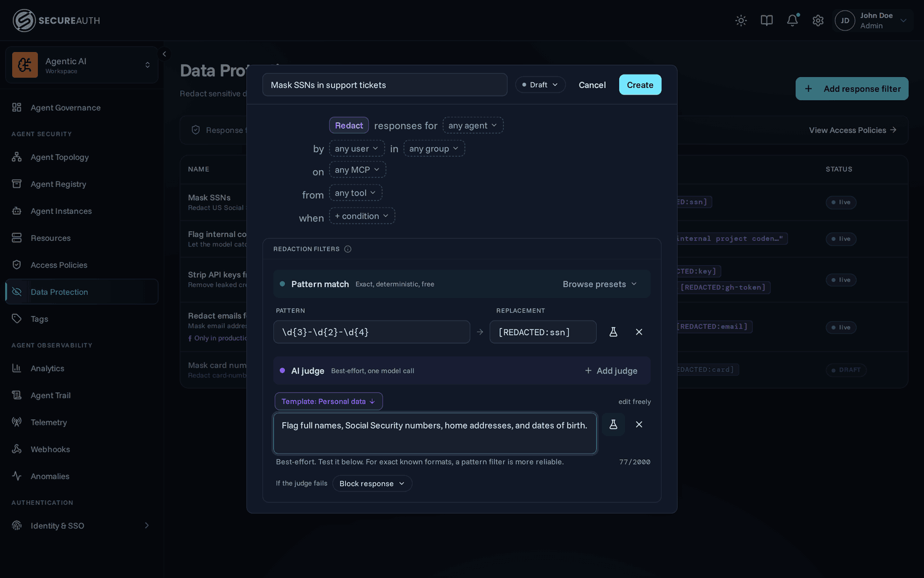
Task: Click the replacement [REDACTED:ssn] field
Action: [x=543, y=332]
